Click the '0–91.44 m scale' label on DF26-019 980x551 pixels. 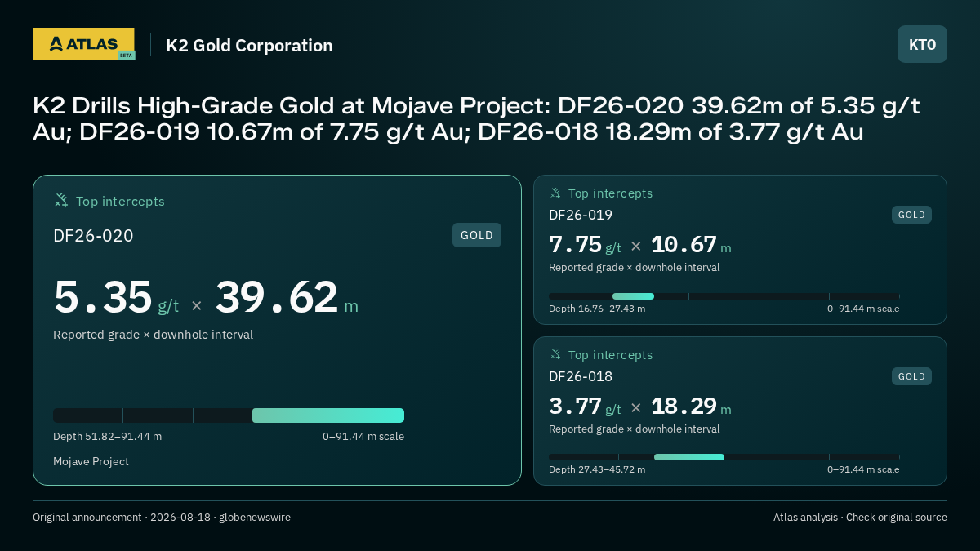coord(863,309)
